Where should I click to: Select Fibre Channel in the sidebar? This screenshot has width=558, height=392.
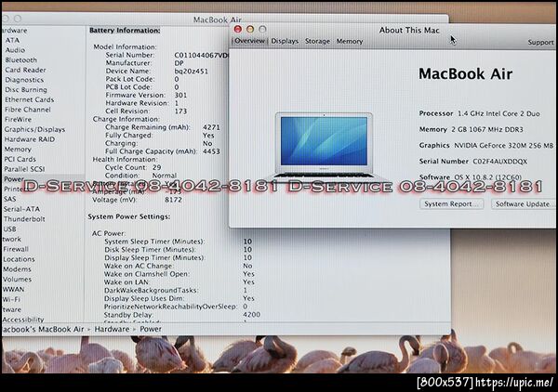(x=27, y=110)
